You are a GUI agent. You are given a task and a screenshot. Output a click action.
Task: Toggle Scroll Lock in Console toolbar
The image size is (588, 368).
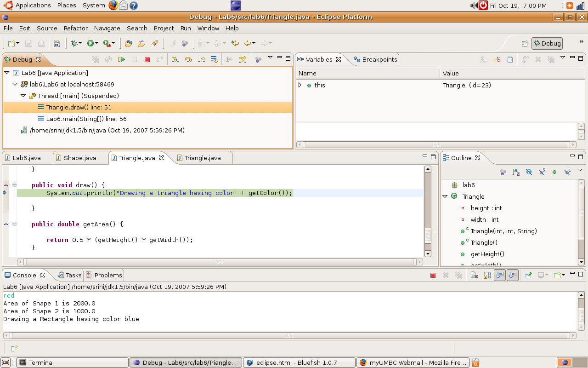pos(487,275)
